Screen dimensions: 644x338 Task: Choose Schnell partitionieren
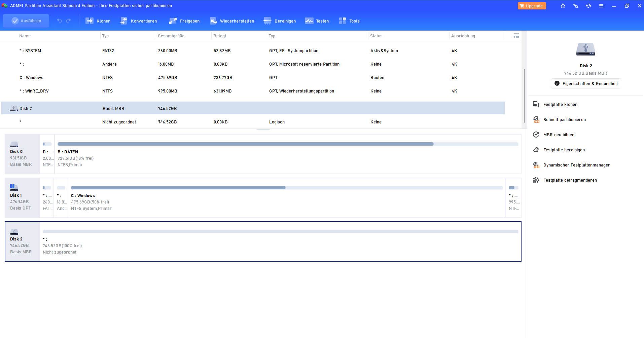click(x=564, y=120)
